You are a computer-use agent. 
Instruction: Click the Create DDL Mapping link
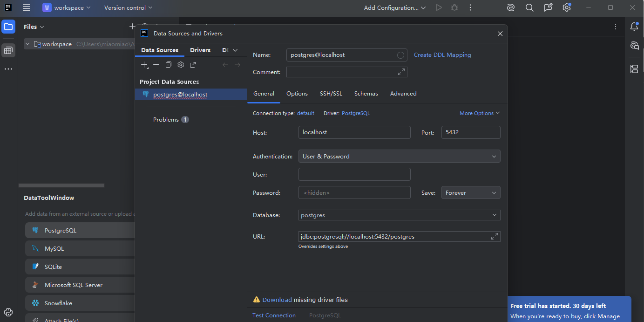coord(442,55)
